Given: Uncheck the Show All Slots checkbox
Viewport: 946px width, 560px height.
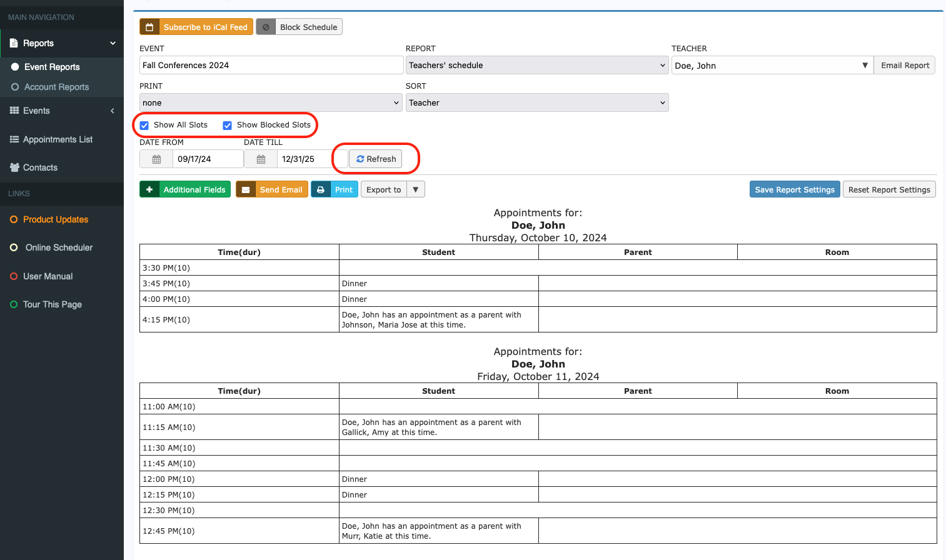Looking at the screenshot, I should 144,125.
